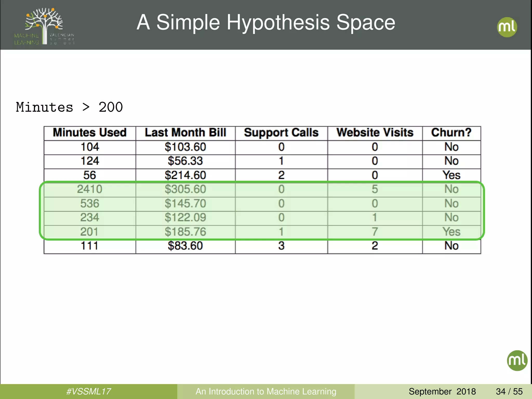This screenshot has height=399, width=532.
Task: Select the $122.09 bill cell
Action: [185, 218]
